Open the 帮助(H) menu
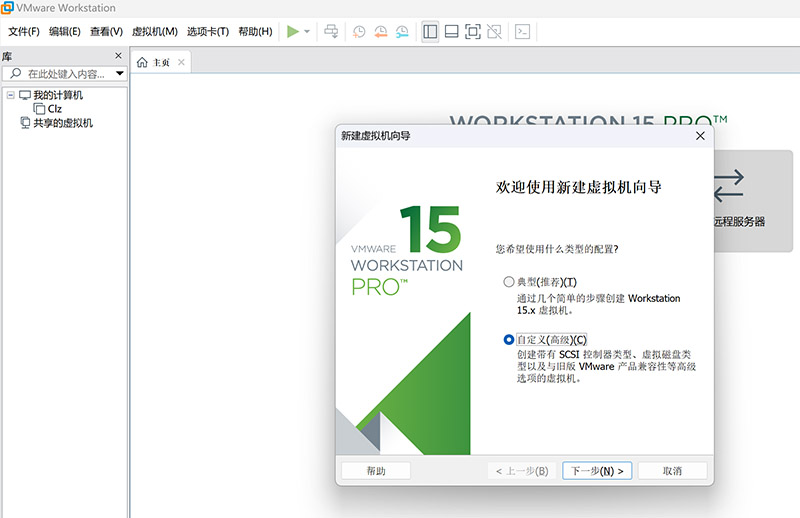Image resolution: width=800 pixels, height=518 pixels. pos(256,32)
